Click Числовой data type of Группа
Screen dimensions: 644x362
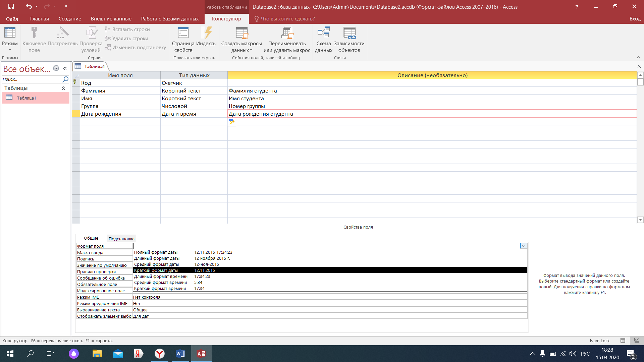(x=194, y=106)
